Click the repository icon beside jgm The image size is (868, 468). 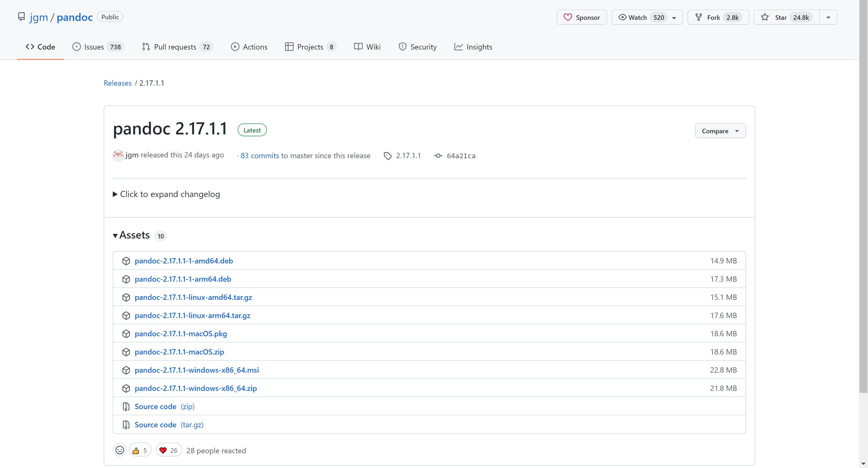[x=21, y=17]
